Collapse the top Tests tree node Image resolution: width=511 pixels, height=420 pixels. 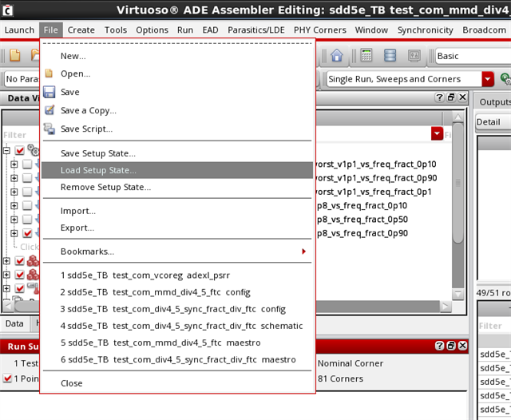tap(7, 151)
